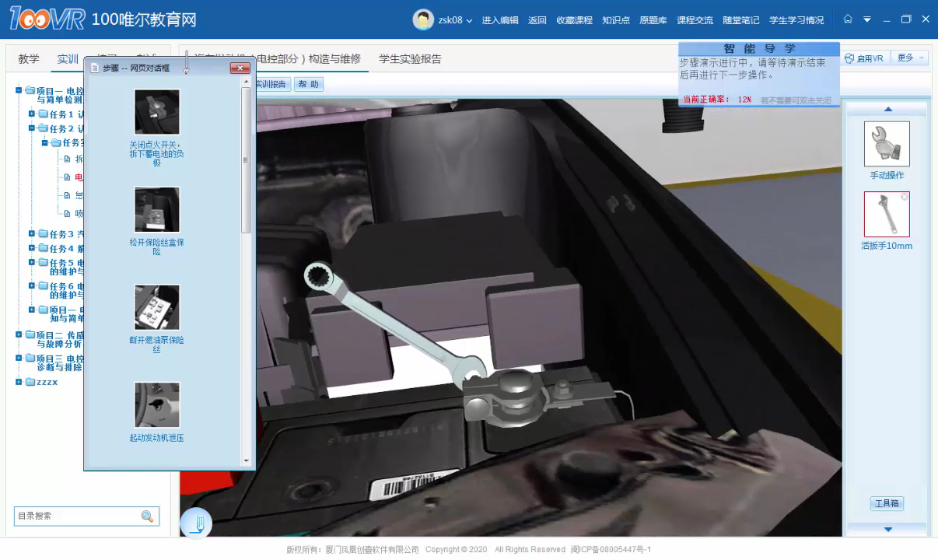Expand the 项目二 tree node
Viewport: 938px width, 560px height.
coord(19,334)
